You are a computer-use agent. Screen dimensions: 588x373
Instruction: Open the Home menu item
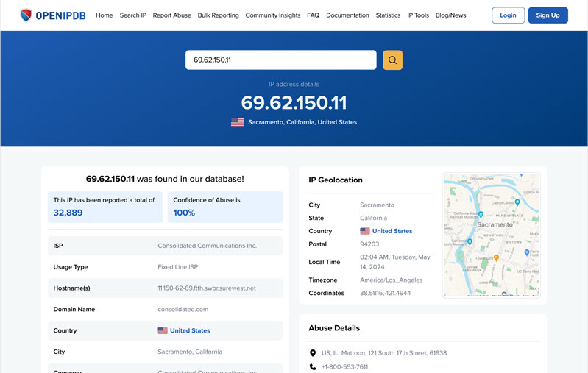105,15
